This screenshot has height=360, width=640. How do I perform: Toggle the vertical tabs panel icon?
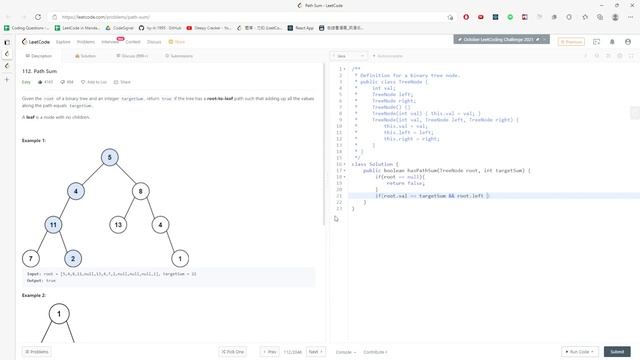coord(7,42)
